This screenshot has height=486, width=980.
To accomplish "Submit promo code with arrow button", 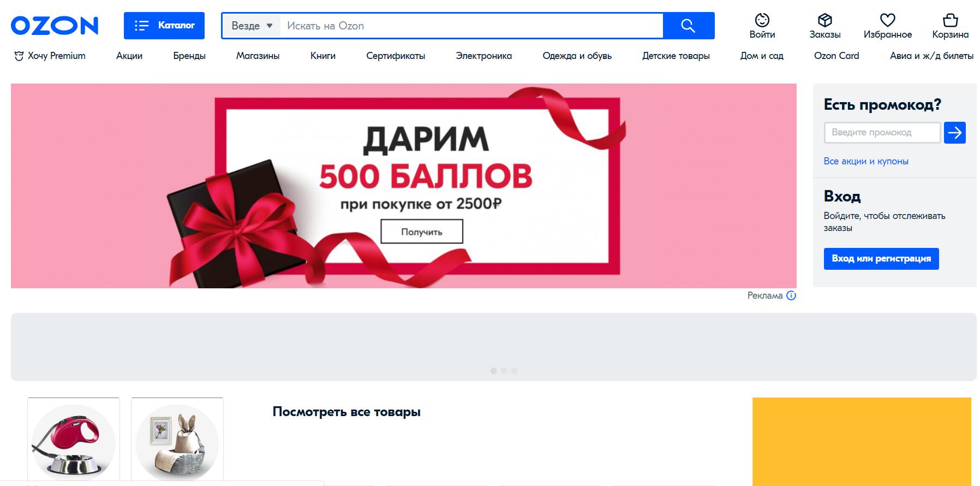I will [955, 133].
